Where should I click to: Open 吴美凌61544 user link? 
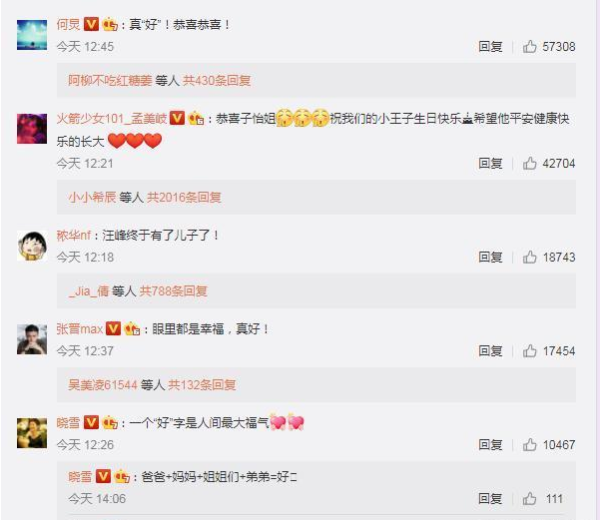103,385
